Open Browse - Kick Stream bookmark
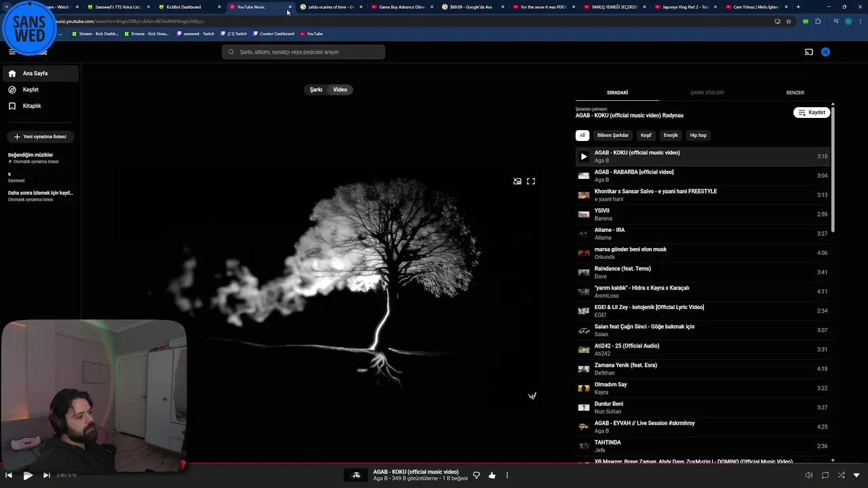The height and width of the screenshot is (488, 868). tap(146, 34)
